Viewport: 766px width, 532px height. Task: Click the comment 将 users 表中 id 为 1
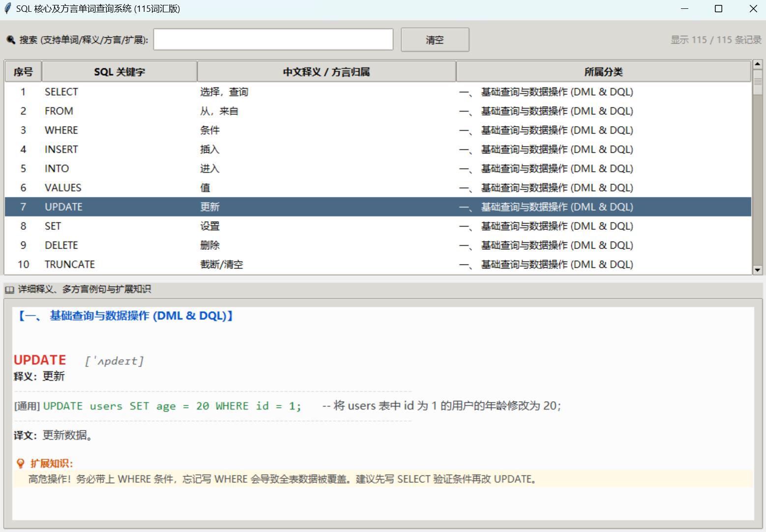click(x=442, y=406)
